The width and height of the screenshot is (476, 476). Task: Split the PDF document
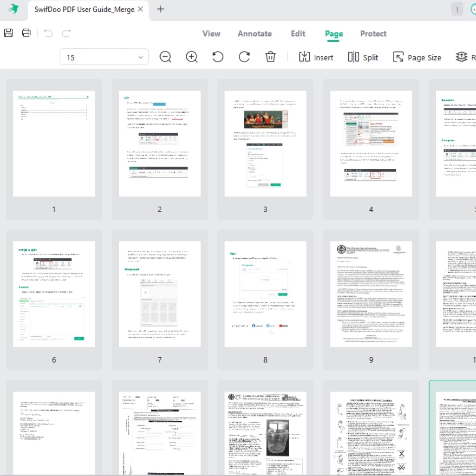coord(363,57)
